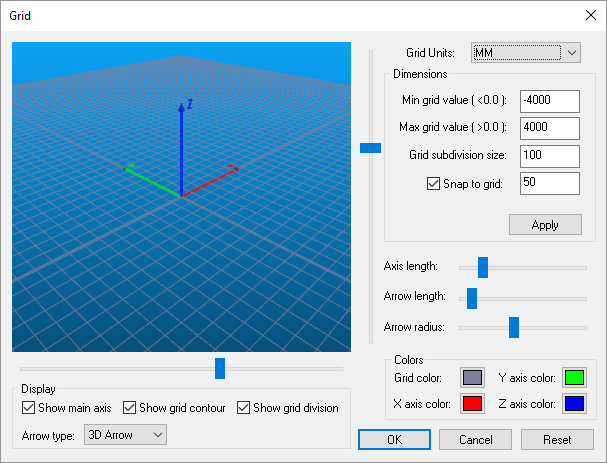Disable Show grid contour

click(x=129, y=408)
